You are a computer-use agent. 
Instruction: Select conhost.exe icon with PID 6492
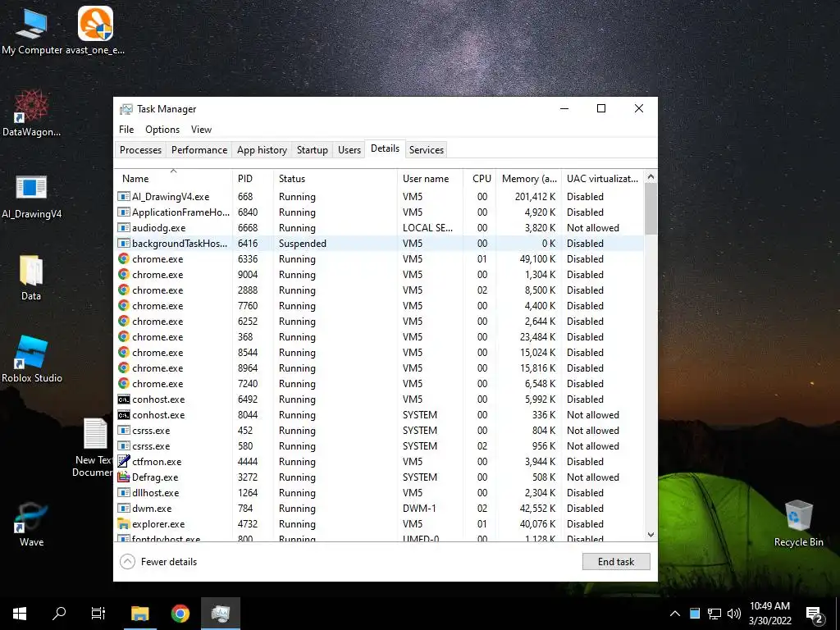pos(123,399)
